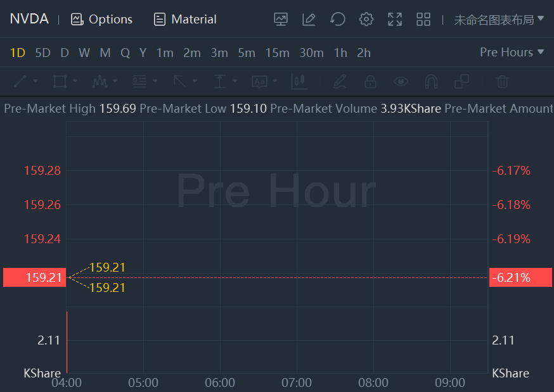Toggle drawings visibility eye icon
Screen dimensions: 554x392
point(401,82)
